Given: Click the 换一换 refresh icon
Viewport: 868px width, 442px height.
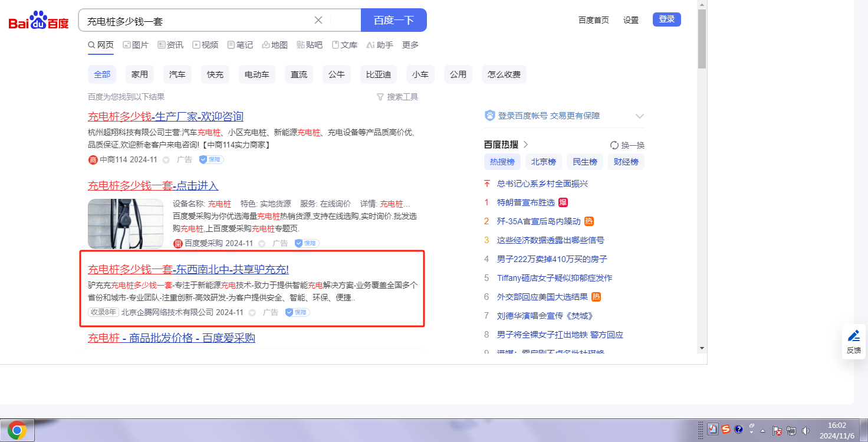Looking at the screenshot, I should [614, 145].
